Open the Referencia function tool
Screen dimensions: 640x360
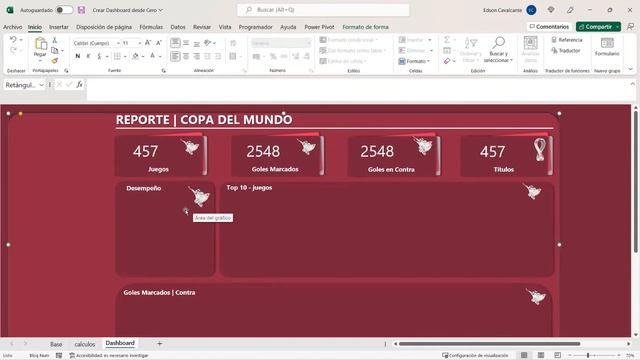point(567,40)
